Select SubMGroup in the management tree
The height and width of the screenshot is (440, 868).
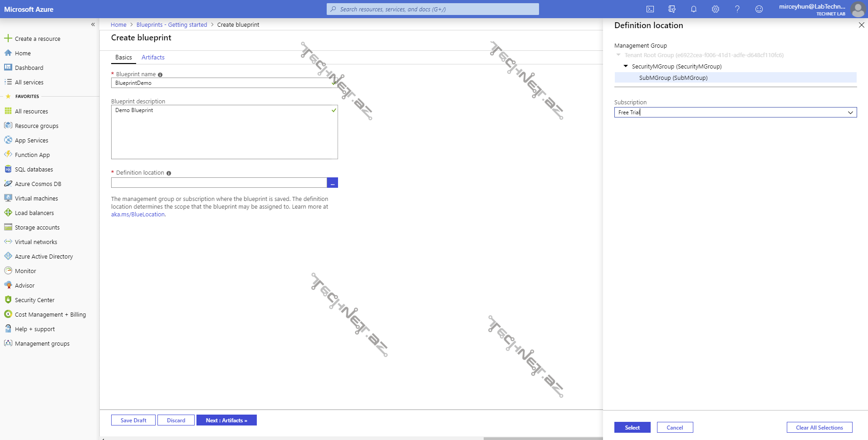[x=673, y=78]
